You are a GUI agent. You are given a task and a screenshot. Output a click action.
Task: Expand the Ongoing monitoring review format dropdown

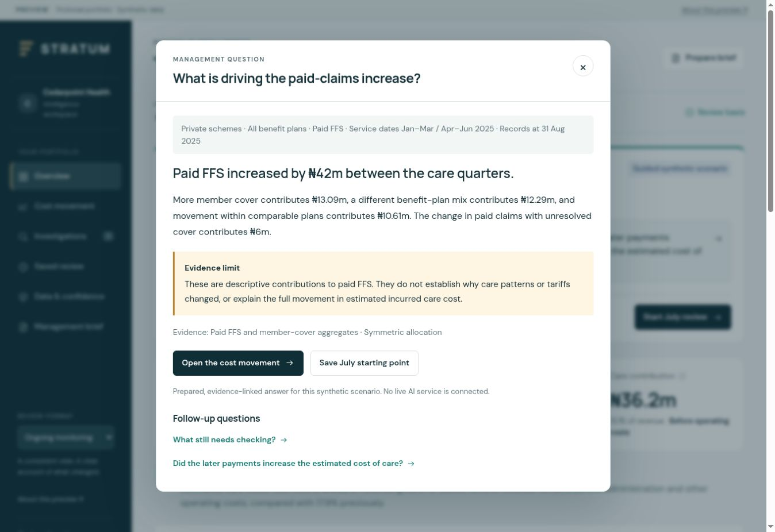(66, 437)
